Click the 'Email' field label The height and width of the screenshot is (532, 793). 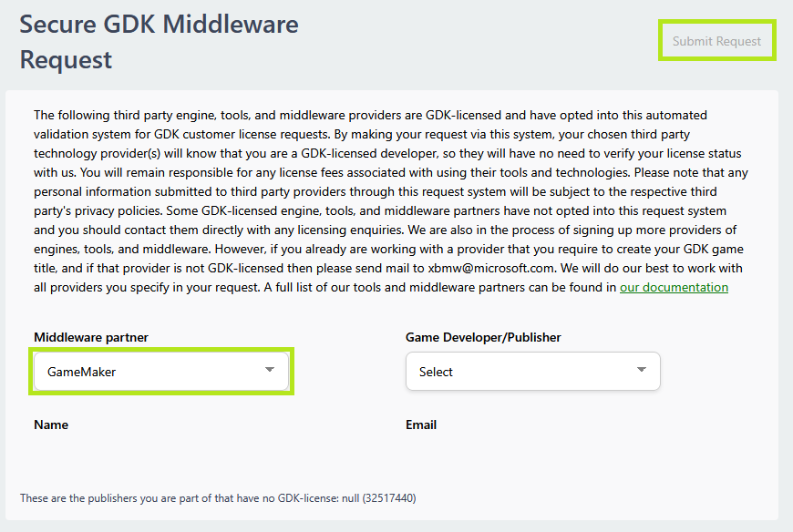click(421, 425)
